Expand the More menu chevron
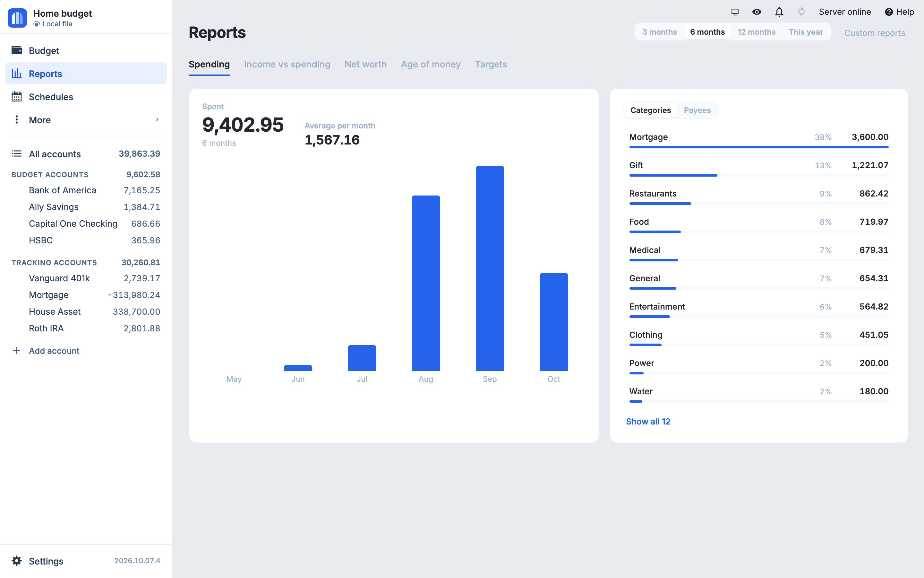Viewport: 924px width, 578px height. pyautogui.click(x=157, y=120)
